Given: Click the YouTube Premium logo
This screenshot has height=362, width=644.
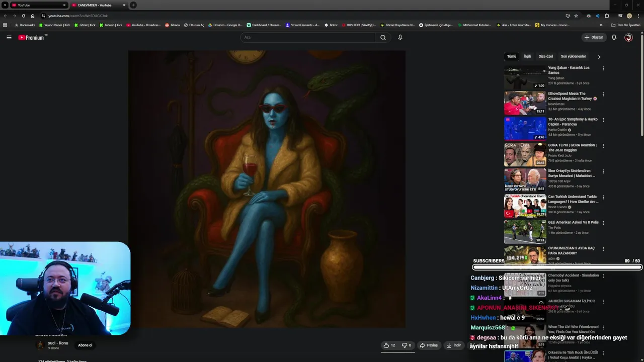Looking at the screenshot, I should pyautogui.click(x=32, y=37).
